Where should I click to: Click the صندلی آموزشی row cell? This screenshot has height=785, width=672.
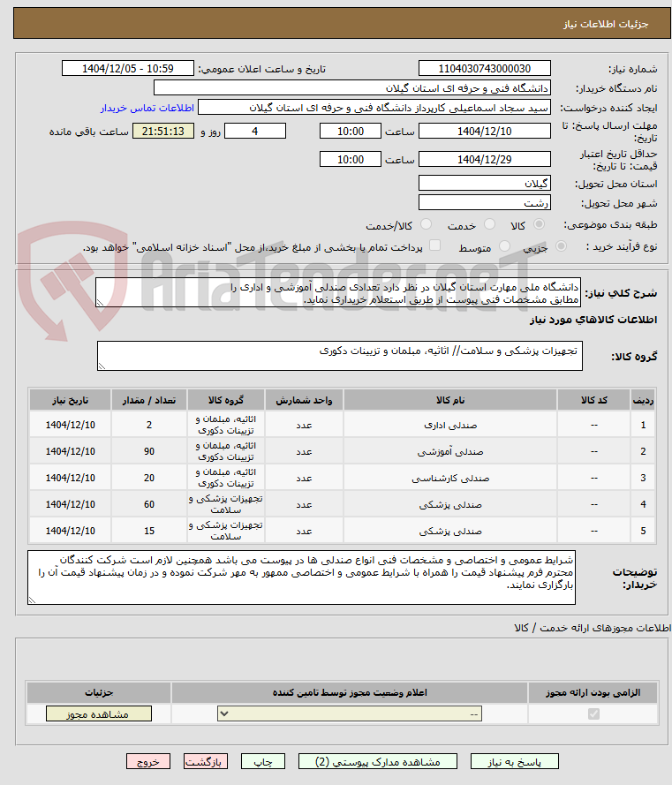pyautogui.click(x=450, y=451)
